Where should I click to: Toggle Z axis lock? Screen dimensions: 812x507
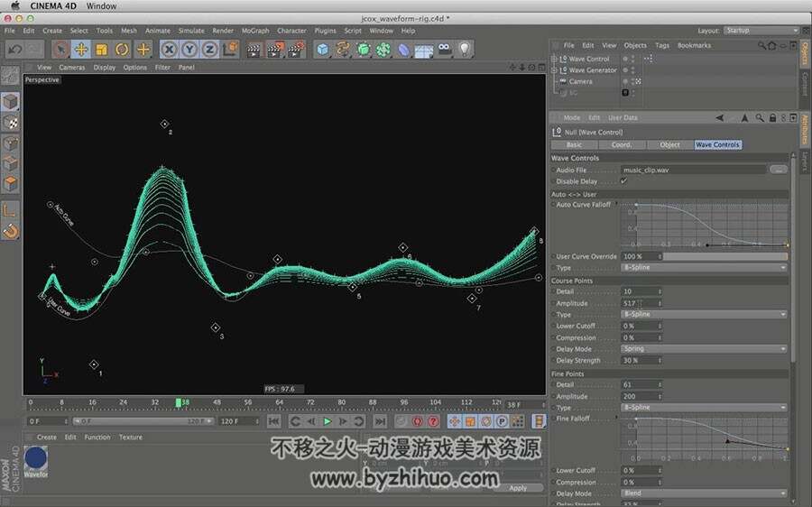coord(209,50)
